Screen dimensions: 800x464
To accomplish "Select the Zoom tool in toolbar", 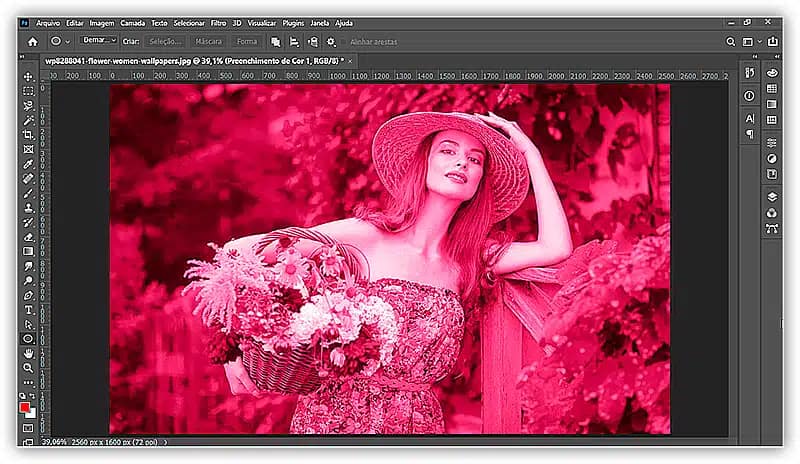I will 28,368.
